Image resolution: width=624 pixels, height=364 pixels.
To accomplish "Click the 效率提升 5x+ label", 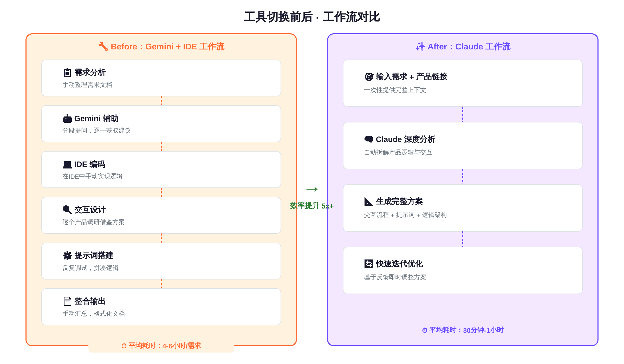I will pyautogui.click(x=312, y=206).
